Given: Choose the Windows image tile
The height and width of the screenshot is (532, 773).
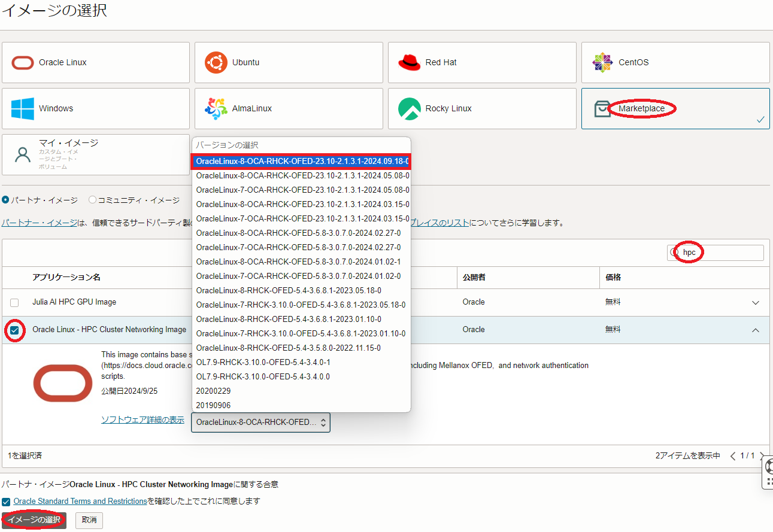Looking at the screenshot, I should point(96,108).
